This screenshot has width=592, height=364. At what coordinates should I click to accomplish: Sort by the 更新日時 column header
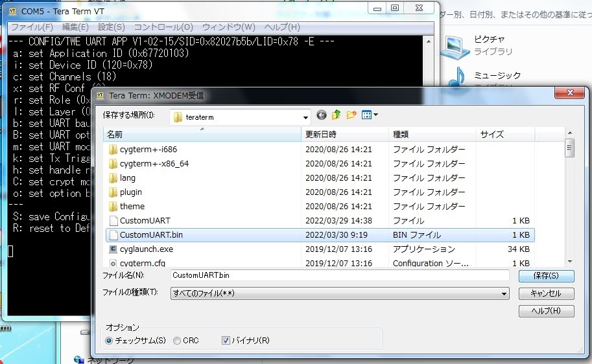pos(345,134)
